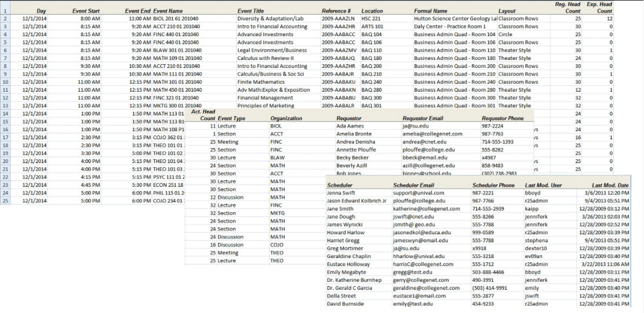Click scheduler Geraldine Chaplin
Screen dimensions: 644x313
coord(348,256)
